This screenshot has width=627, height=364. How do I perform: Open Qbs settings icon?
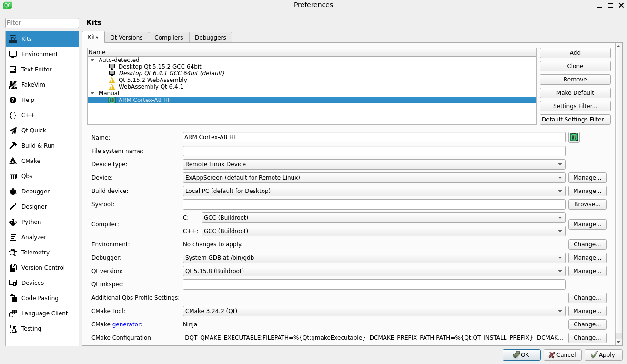[x=13, y=176]
